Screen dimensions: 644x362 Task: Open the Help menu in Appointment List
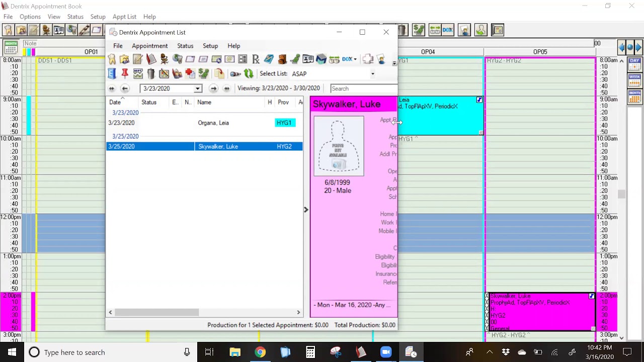point(234,46)
